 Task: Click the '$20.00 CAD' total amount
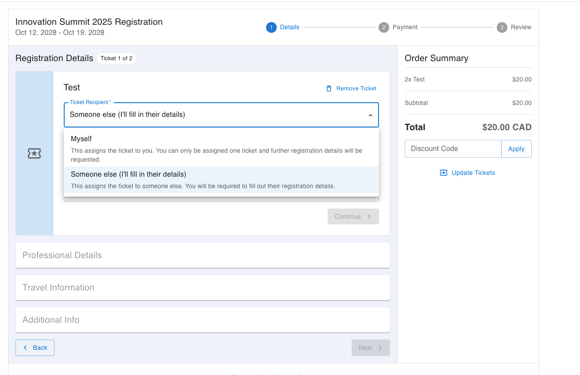(506, 127)
